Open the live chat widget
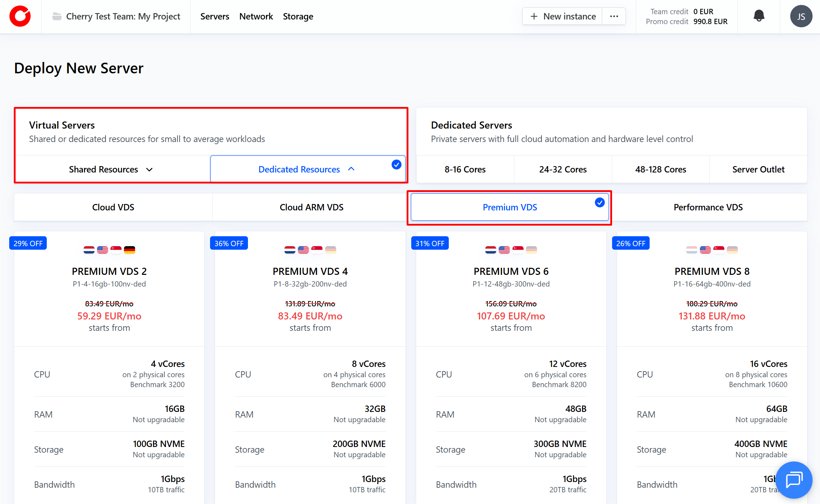Image resolution: width=820 pixels, height=504 pixels. 794,480
